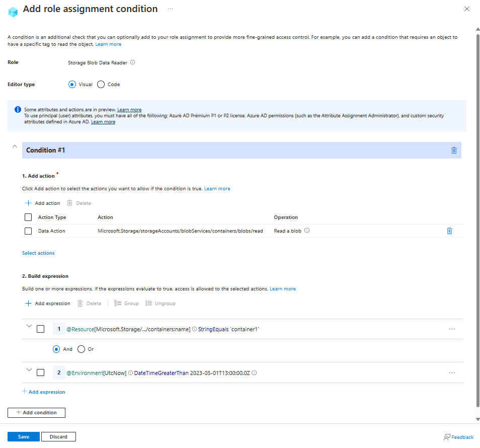Collapse expression row 2 using its chevron
The height and width of the screenshot is (448, 480).
pyautogui.click(x=29, y=369)
